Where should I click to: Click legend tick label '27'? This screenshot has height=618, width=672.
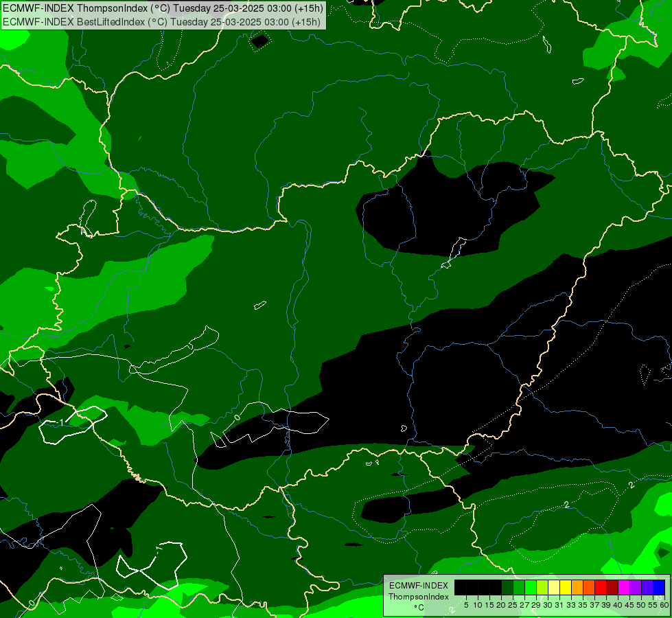[x=524, y=605]
